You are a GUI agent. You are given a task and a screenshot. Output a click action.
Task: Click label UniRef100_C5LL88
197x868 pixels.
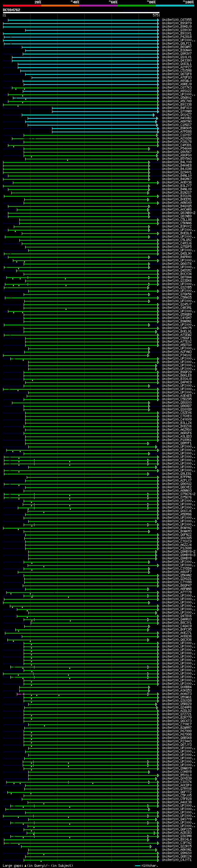tap(176, 220)
